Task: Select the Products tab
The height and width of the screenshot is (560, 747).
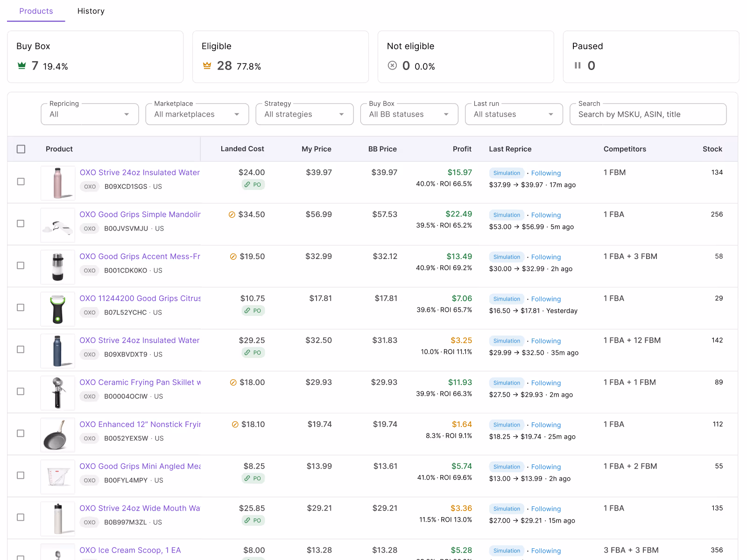Action: click(36, 11)
